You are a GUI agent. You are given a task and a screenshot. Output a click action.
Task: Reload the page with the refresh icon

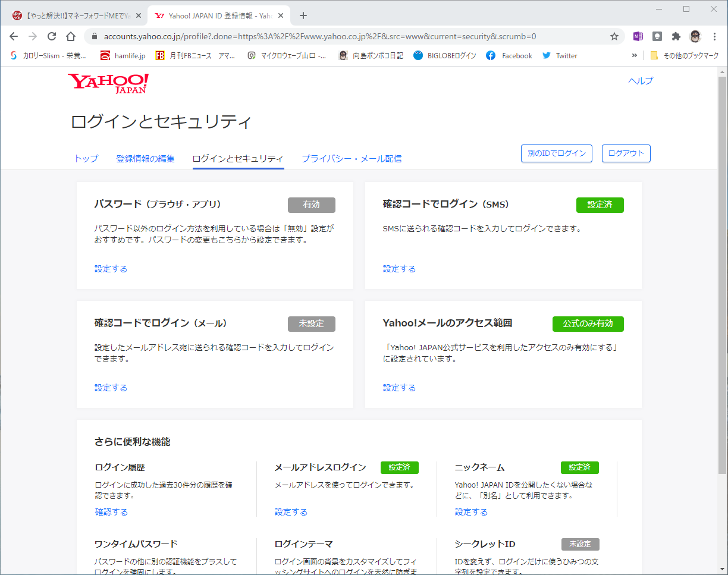[x=52, y=36]
